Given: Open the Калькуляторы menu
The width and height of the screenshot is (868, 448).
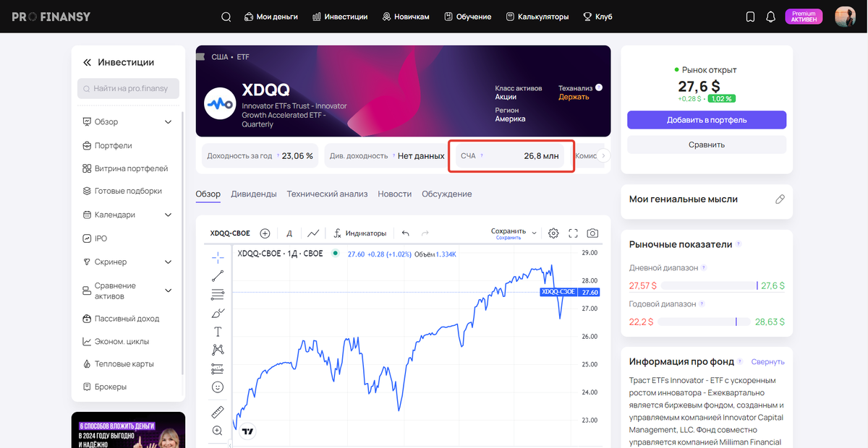Looking at the screenshot, I should (x=537, y=17).
